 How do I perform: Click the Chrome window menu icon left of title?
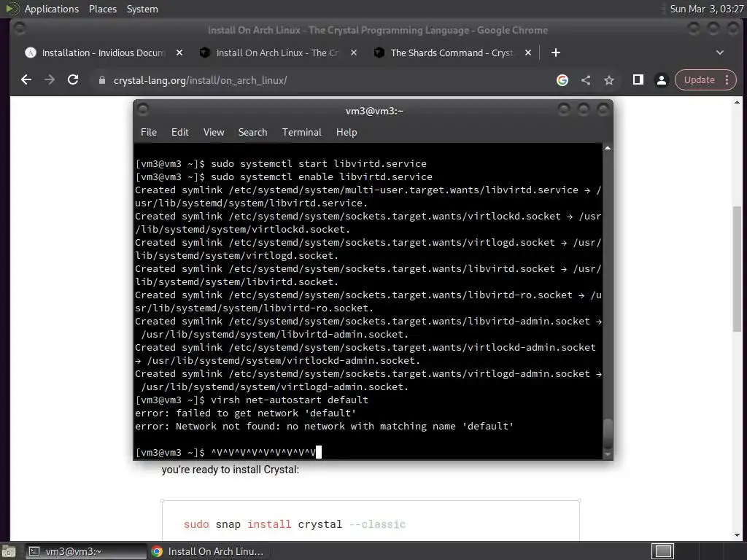click(x=20, y=28)
